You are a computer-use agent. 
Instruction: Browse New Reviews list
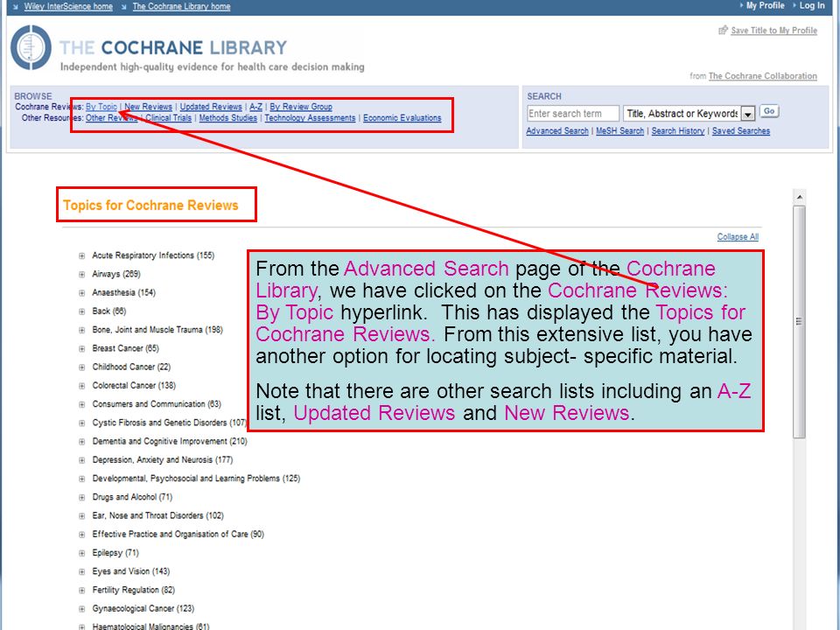(x=149, y=107)
